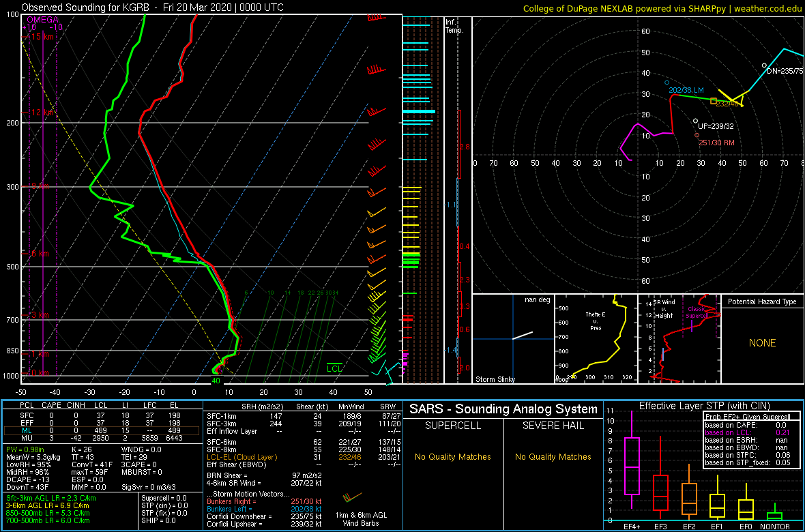Click the nan deg value in slinky panel
The image size is (805, 532).
[x=537, y=299]
